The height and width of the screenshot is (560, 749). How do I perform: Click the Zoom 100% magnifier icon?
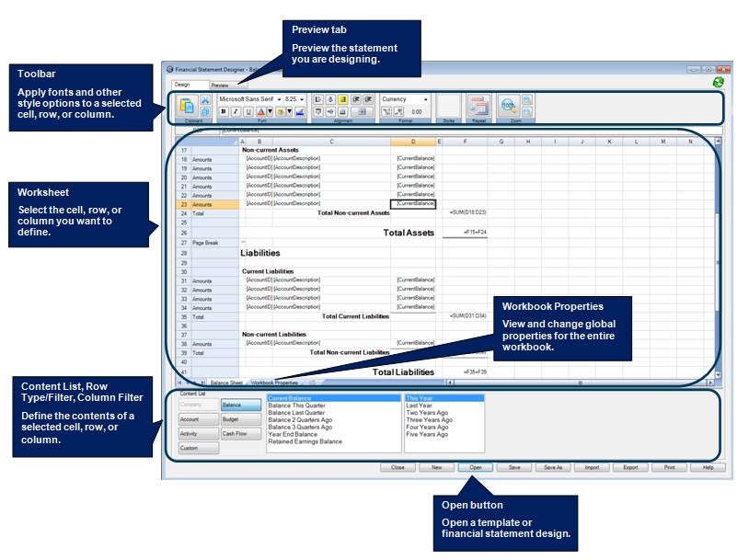coord(508,105)
